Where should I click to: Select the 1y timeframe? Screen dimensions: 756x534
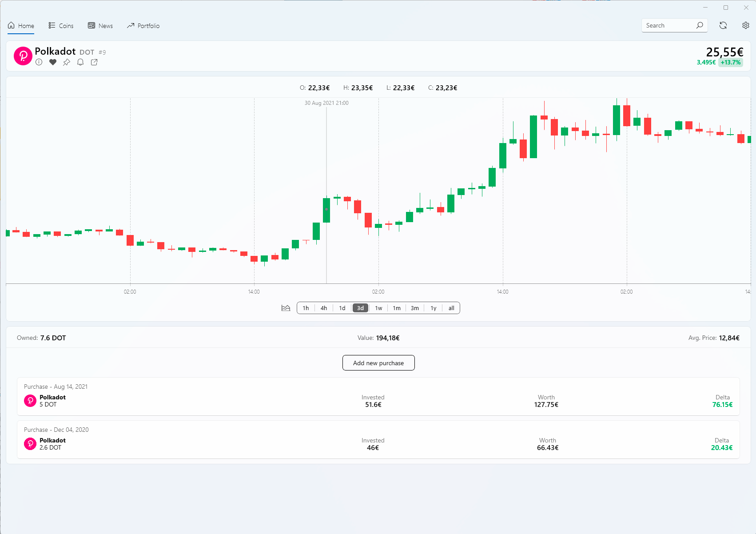434,308
